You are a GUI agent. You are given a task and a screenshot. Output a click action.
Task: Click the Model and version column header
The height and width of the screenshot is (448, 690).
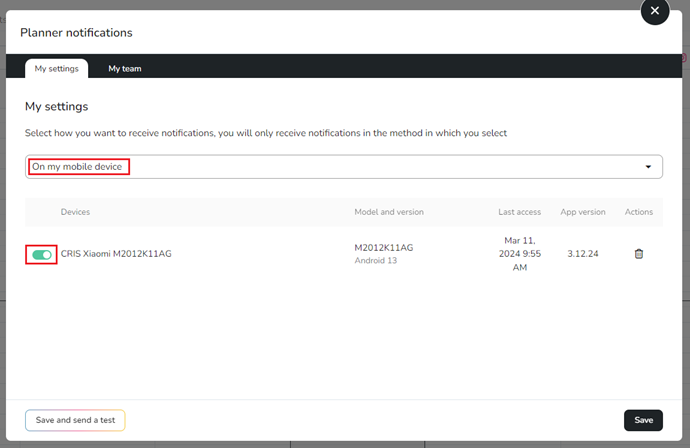(389, 212)
